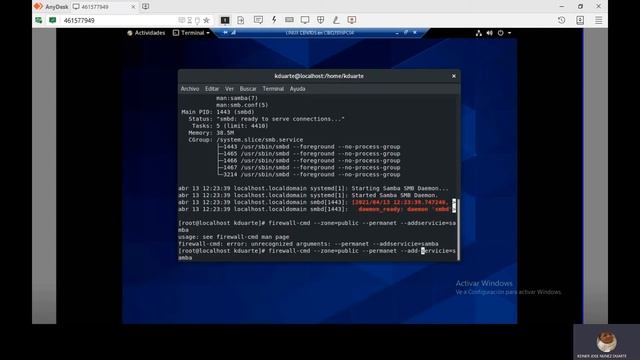Click the signal icon on remote session bar
This screenshot has height=360, width=640.
[233, 33]
